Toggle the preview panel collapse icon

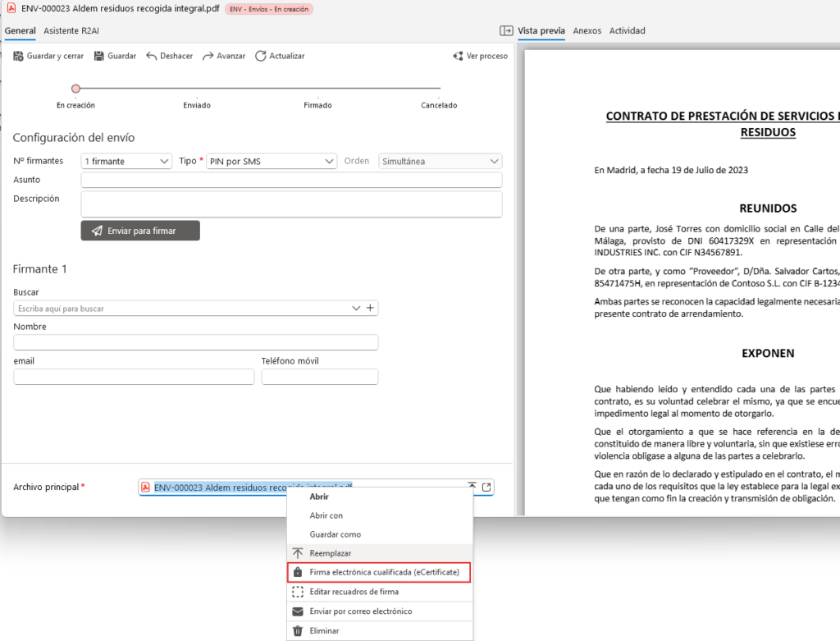coord(506,31)
